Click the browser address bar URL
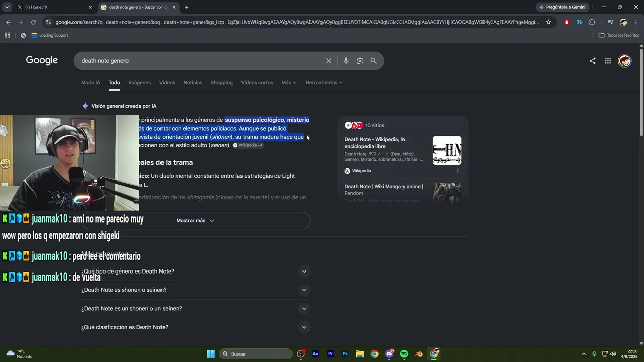Screen dimensions: 644x362 [x=297, y=22]
